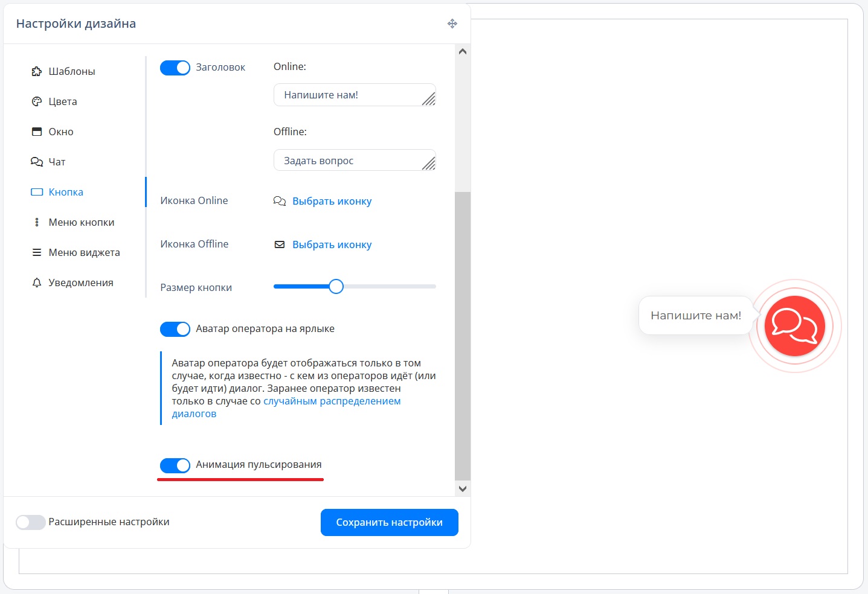The height and width of the screenshot is (594, 868).
Task: Turn off Аватар оператора на ярлыке
Action: (x=175, y=329)
